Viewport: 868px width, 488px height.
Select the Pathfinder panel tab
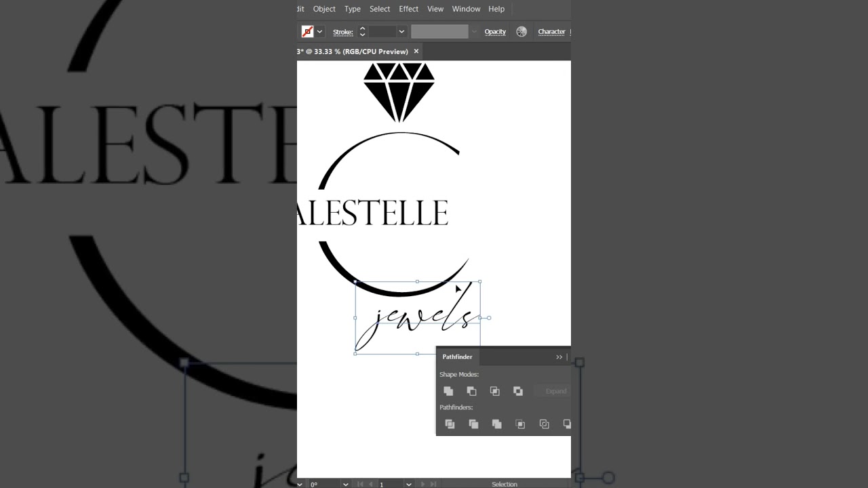(x=457, y=357)
